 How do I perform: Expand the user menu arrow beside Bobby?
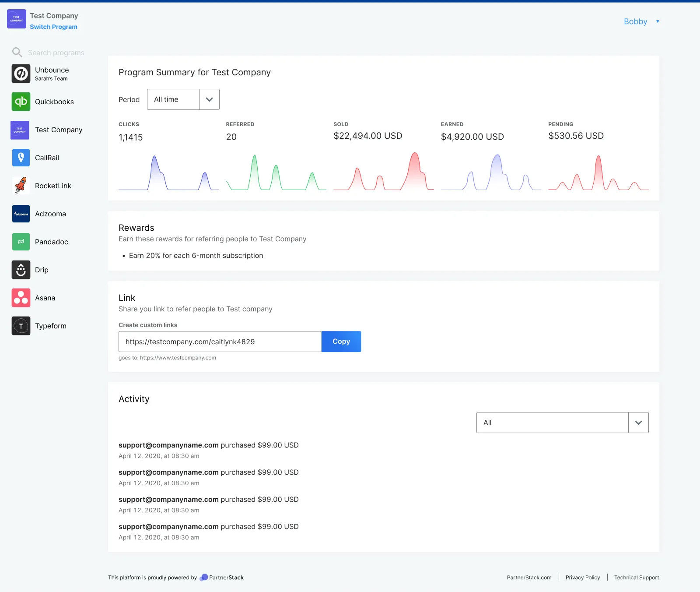click(658, 21)
